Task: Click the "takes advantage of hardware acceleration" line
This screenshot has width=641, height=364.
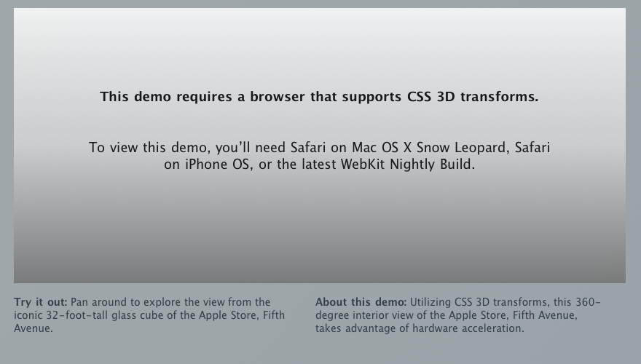Action: [420, 328]
